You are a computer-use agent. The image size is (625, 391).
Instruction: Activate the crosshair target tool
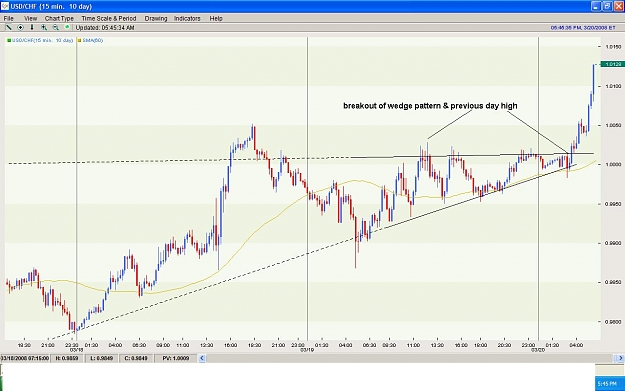pyautogui.click(x=20, y=28)
